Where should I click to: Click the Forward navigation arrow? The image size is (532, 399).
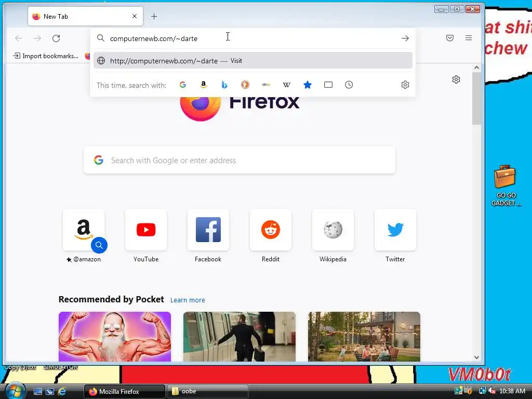(x=37, y=38)
